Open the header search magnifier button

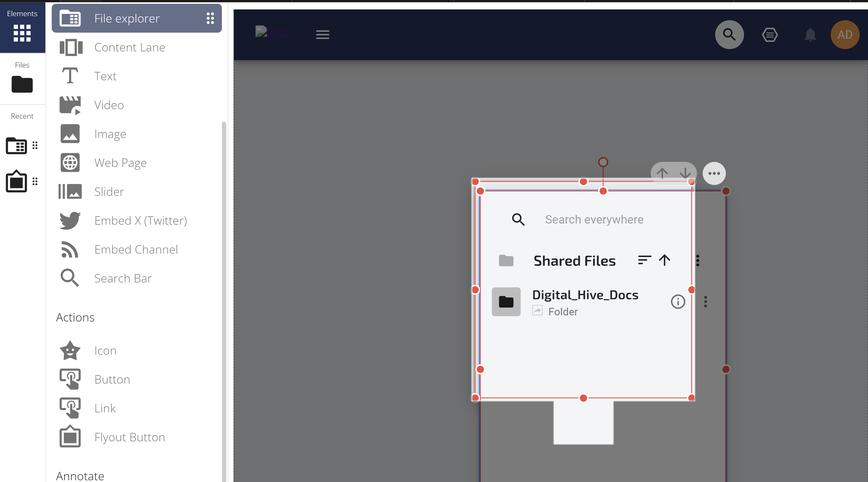(729, 35)
